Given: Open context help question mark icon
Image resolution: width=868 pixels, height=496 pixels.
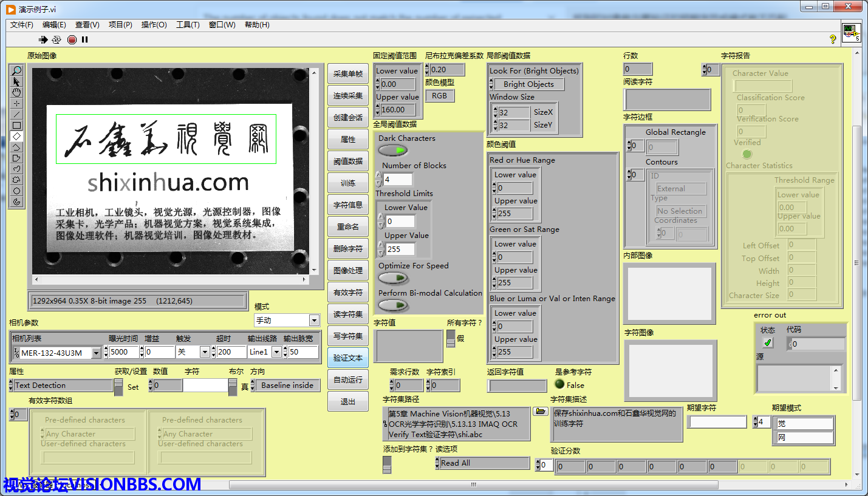Looking at the screenshot, I should coord(833,39).
